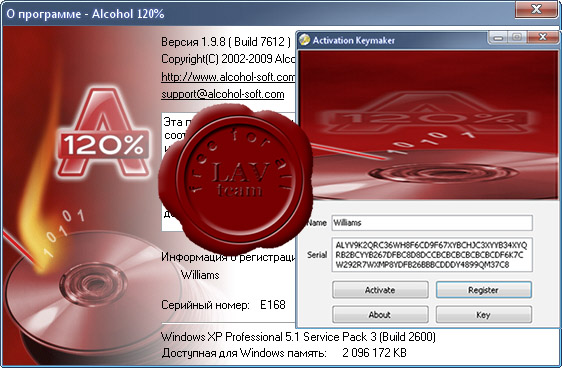Screen dimensions: 562x368
Task: Close the Alcohol 120% about window
Action: (536, 9)
